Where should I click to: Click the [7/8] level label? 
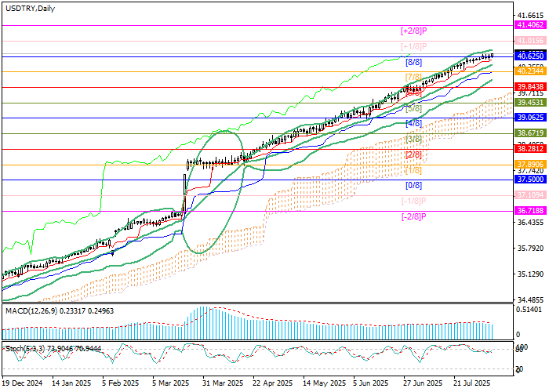point(413,78)
